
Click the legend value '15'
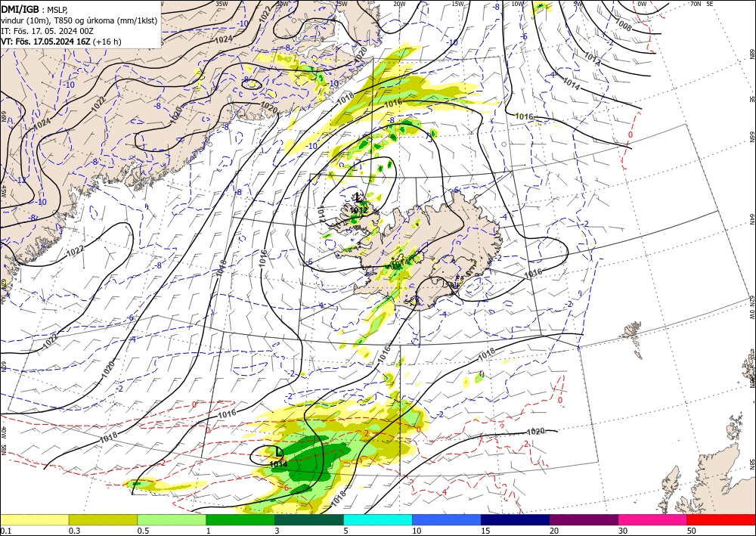(485, 531)
